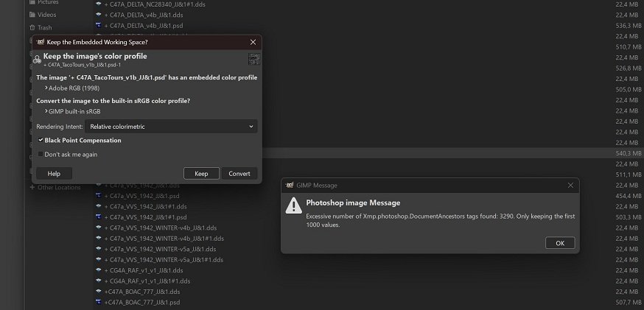This screenshot has height=310, width=644.
Task: Select the C47A_BOAC_777_JJ&1.psd file icon
Action: coord(99,302)
